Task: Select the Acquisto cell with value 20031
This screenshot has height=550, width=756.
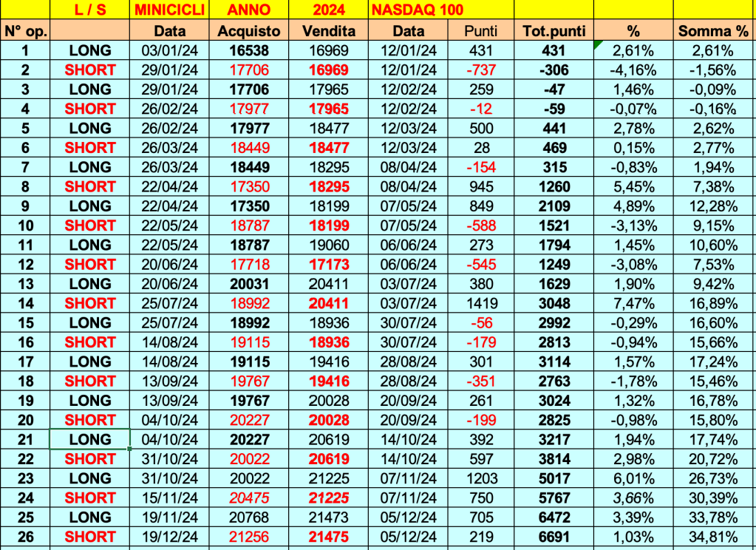Action: (249, 284)
